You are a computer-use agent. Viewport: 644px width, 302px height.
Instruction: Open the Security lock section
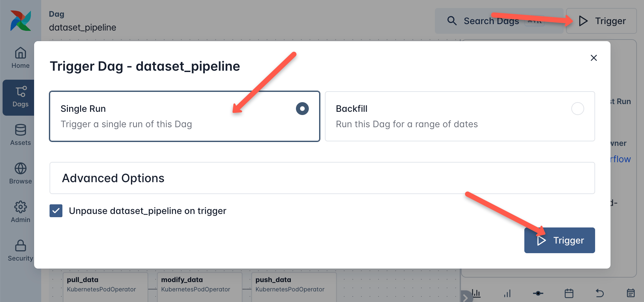21,251
